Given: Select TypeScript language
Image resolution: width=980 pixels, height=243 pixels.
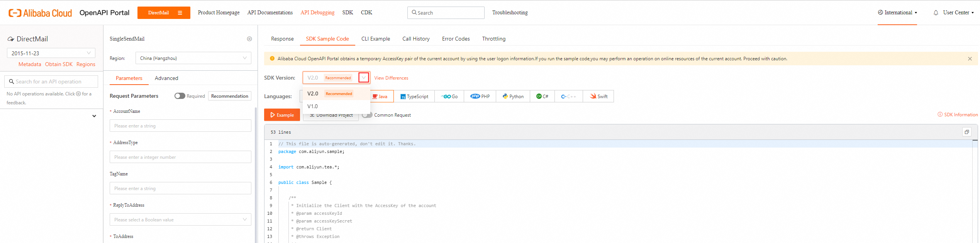Looking at the screenshot, I should [x=414, y=96].
